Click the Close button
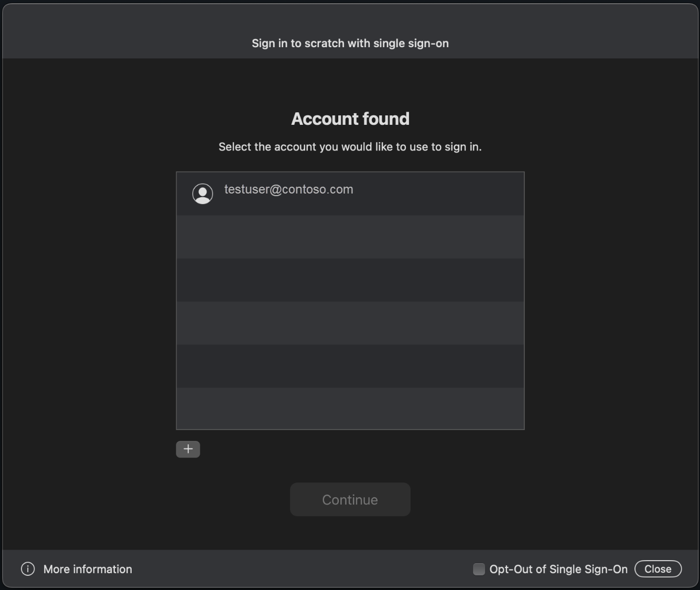This screenshot has height=590, width=700. (x=658, y=568)
